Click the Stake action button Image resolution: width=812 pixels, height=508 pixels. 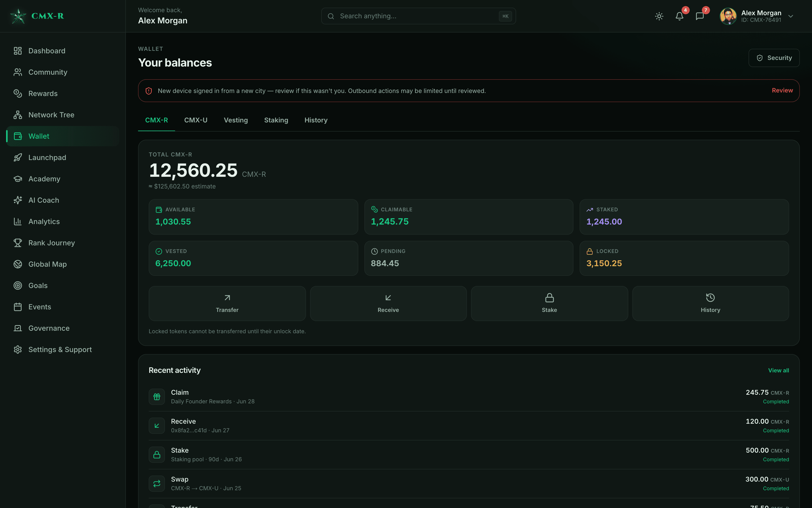[x=549, y=303]
